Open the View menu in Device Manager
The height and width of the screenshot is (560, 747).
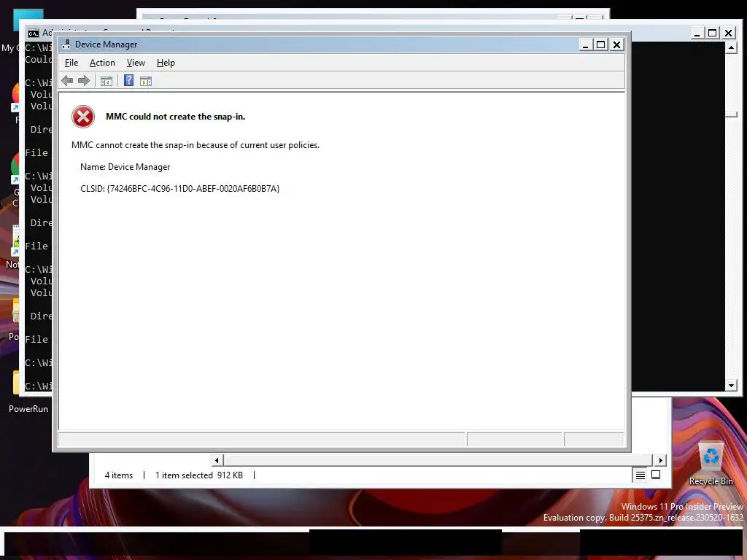click(x=136, y=63)
